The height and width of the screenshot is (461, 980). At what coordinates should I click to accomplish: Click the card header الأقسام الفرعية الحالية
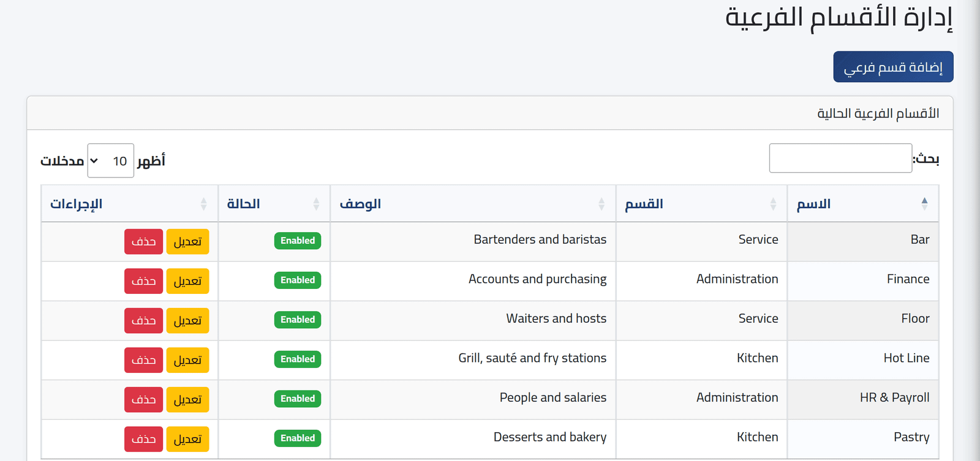coord(490,113)
